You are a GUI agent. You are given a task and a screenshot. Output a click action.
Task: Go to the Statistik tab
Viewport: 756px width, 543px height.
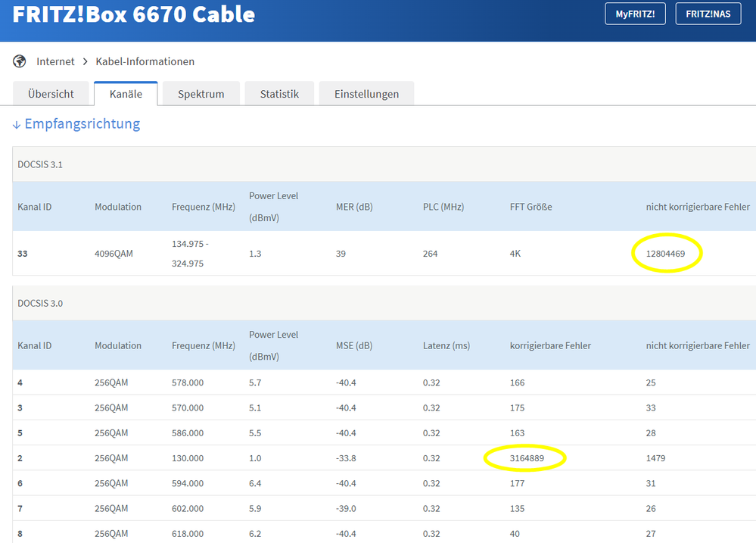click(x=280, y=94)
